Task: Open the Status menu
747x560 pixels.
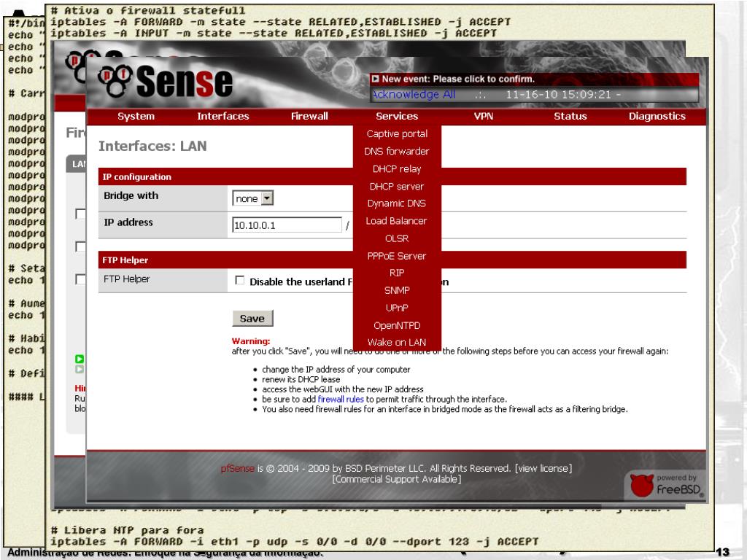Action: (570, 116)
